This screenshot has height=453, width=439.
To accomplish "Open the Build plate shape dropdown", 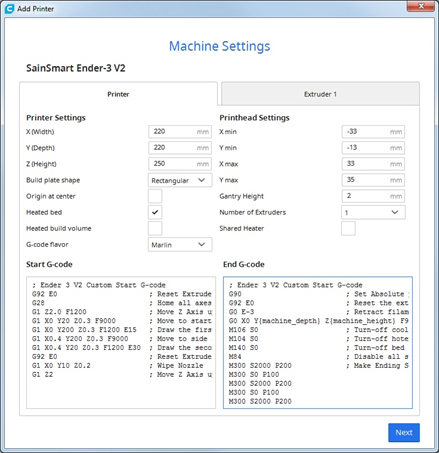I will coord(180,180).
